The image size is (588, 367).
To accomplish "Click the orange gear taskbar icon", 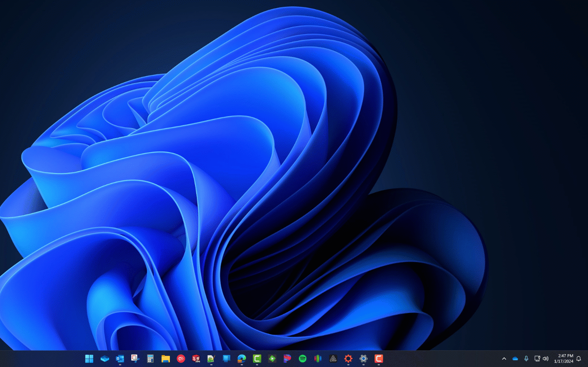I will click(x=348, y=359).
